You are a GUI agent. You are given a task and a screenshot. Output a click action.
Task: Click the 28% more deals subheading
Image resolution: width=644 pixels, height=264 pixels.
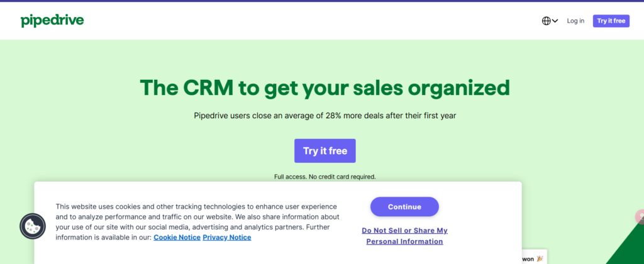(325, 116)
